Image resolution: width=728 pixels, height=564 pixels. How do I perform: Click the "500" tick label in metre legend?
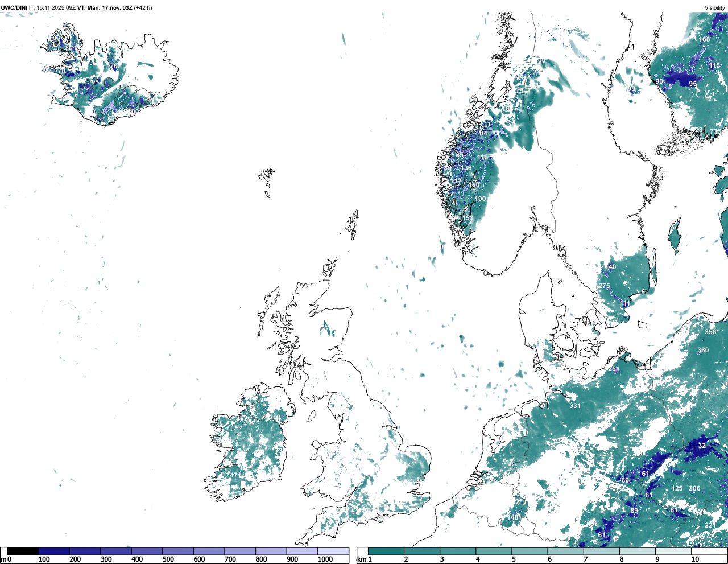pos(168,559)
